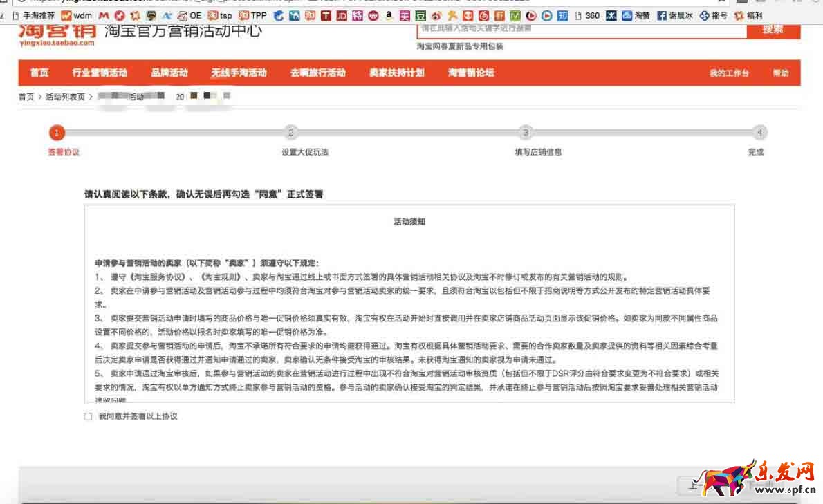Click the orange 搜索 button

[773, 30]
